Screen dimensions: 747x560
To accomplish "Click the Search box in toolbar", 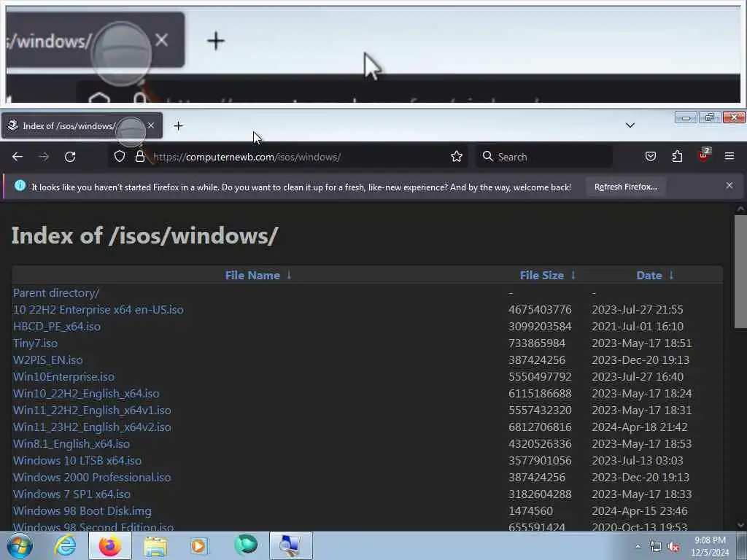I will click(x=544, y=157).
